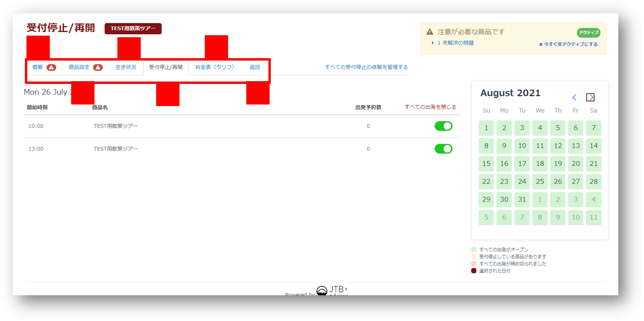The height and width of the screenshot is (321, 644).
Task: Click the warning badge beside 概要
Action: [x=51, y=67]
